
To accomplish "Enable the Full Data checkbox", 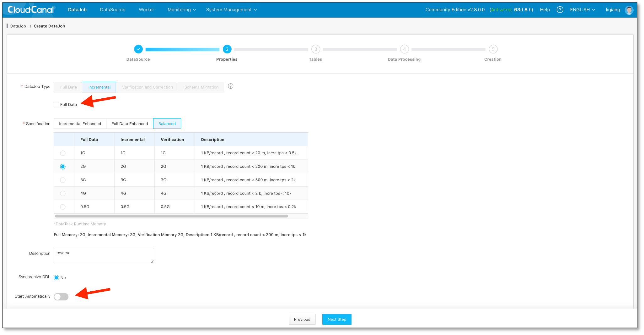I will tap(56, 105).
